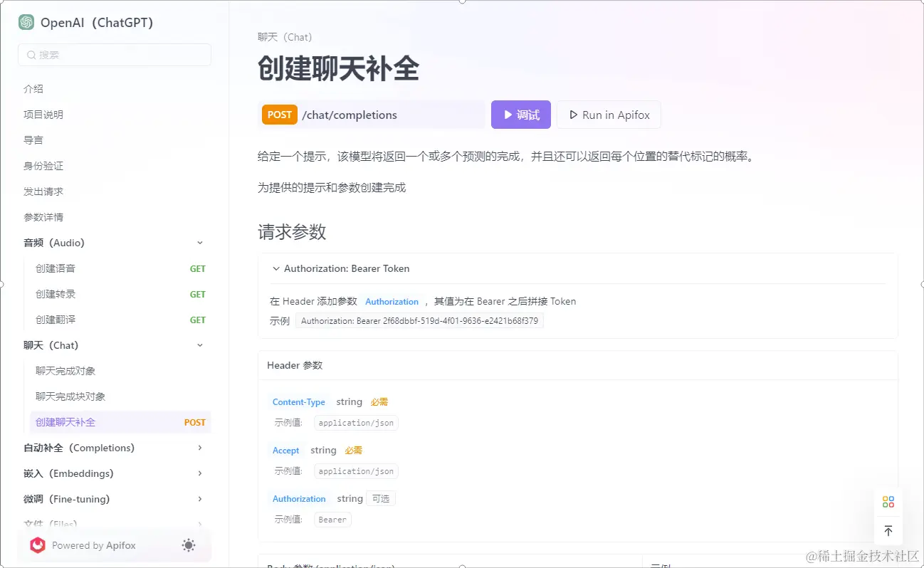Image resolution: width=924 pixels, height=568 pixels.
Task: Select 创建语音 GET endpoint
Action: click(x=120, y=268)
